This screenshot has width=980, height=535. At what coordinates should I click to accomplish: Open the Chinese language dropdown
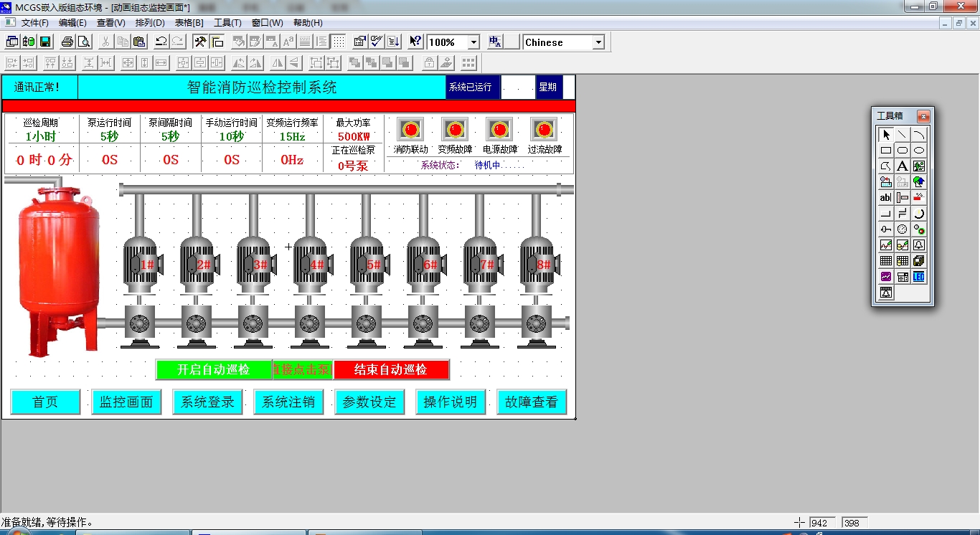click(598, 42)
